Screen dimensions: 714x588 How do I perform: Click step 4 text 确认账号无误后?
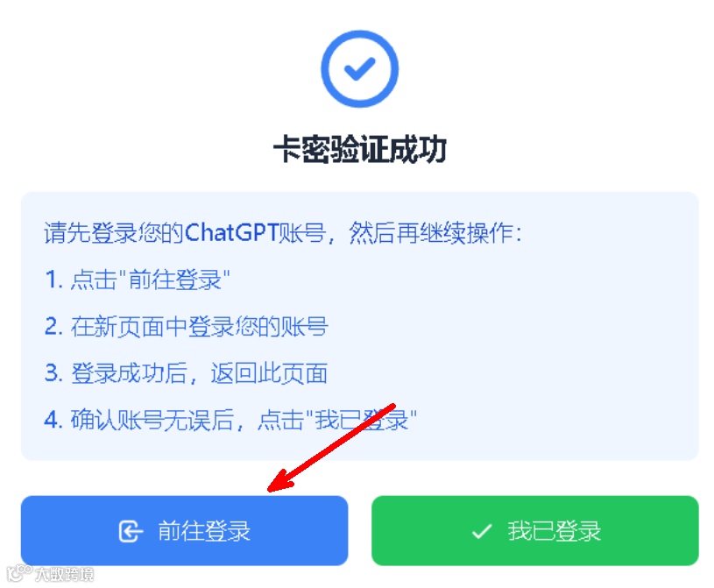point(152,420)
